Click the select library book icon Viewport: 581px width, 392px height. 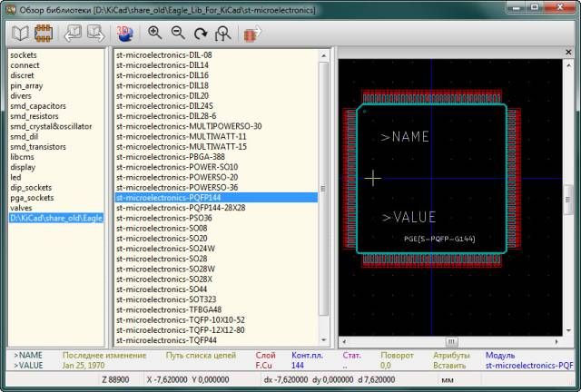(20, 34)
